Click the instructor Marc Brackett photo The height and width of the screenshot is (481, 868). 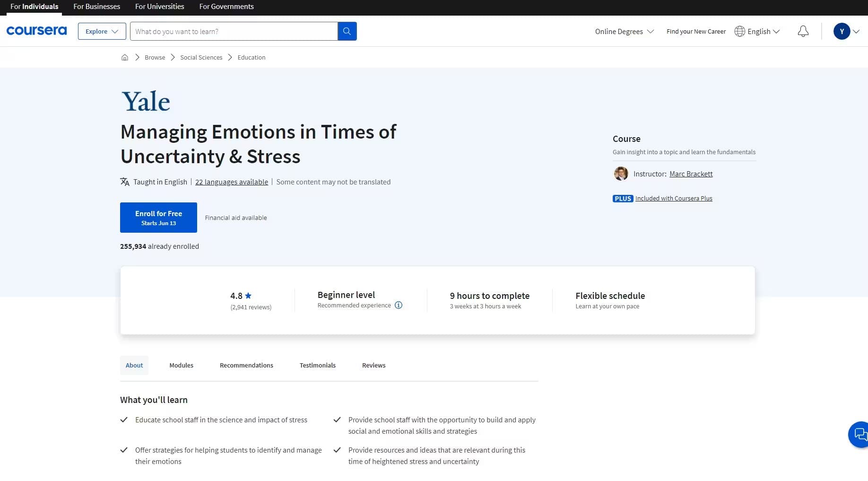pos(621,174)
